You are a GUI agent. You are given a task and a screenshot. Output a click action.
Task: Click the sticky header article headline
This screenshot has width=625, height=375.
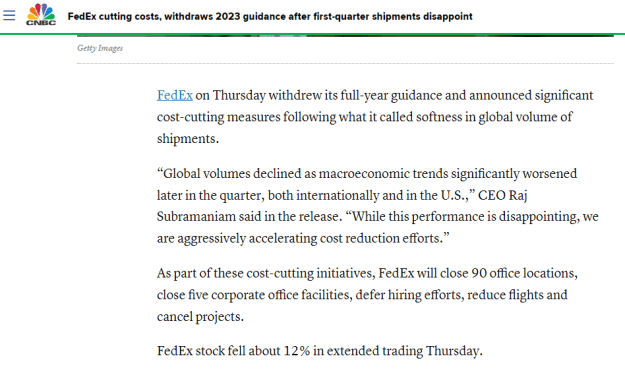(x=270, y=16)
